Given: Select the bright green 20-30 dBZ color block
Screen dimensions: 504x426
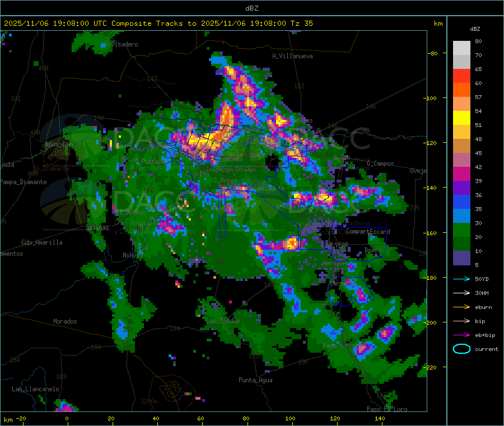Looking at the screenshot, I should (x=461, y=230).
